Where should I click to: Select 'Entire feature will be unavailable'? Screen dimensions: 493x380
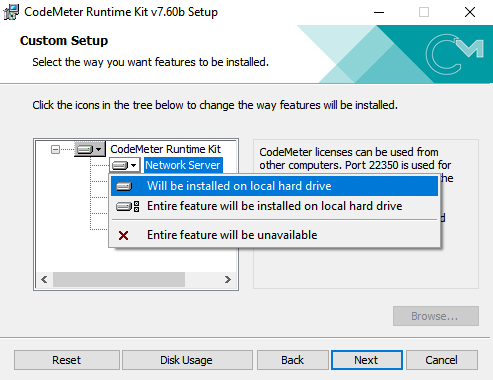pos(274,235)
